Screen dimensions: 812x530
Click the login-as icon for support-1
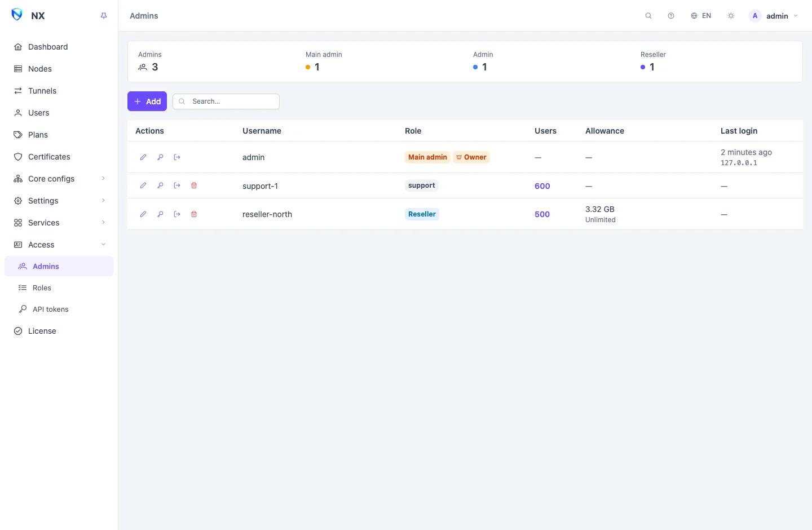point(177,185)
